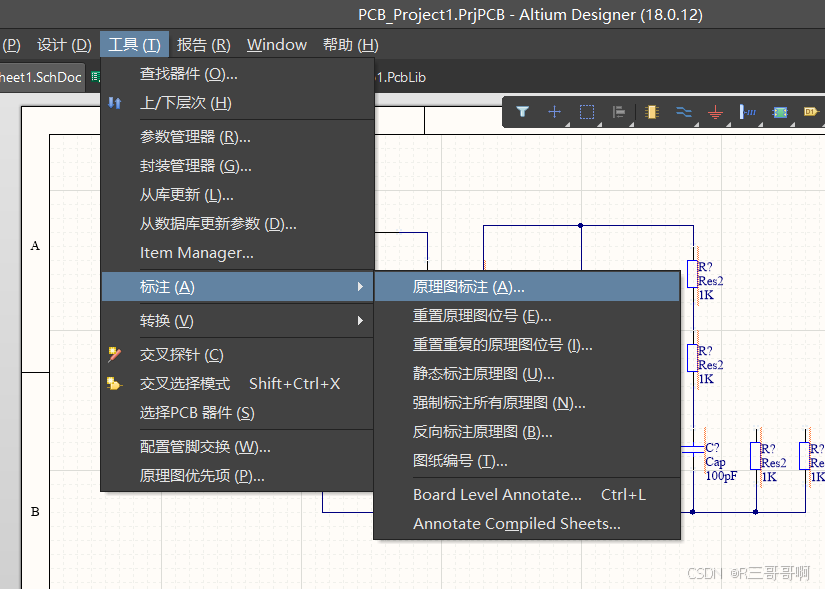Place a part with the chip icon

(x=651, y=112)
